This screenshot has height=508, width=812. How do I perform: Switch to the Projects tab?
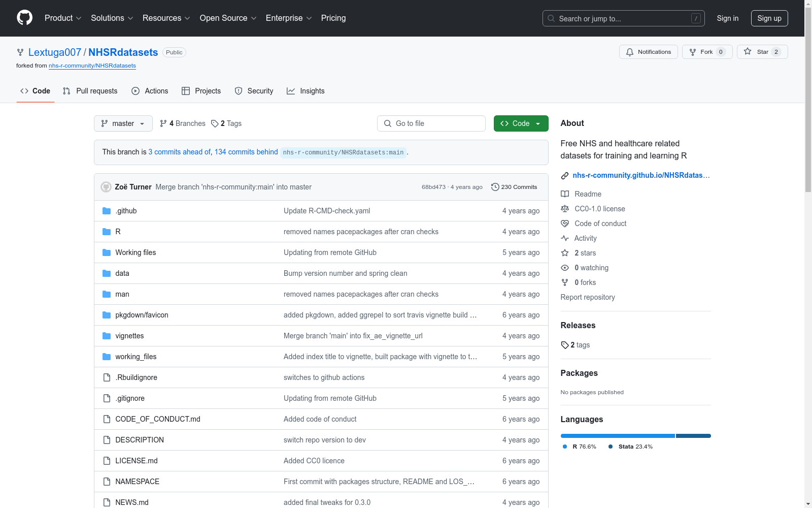pyautogui.click(x=201, y=91)
